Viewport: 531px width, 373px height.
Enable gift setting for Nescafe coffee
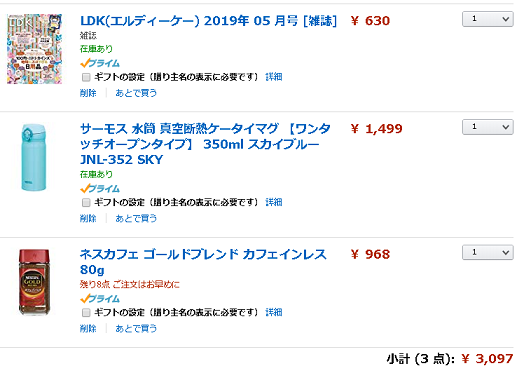click(86, 312)
